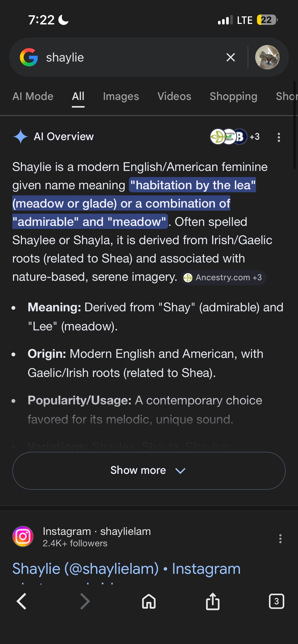
Task: Clear the search query with X icon
Action: point(231,57)
